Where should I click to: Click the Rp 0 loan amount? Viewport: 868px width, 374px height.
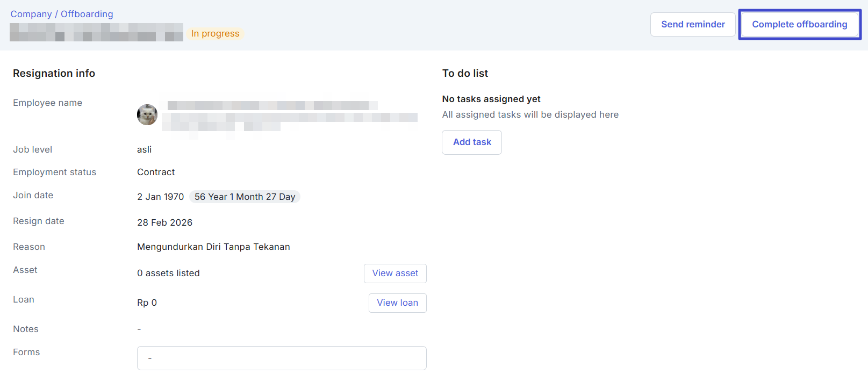coord(147,303)
